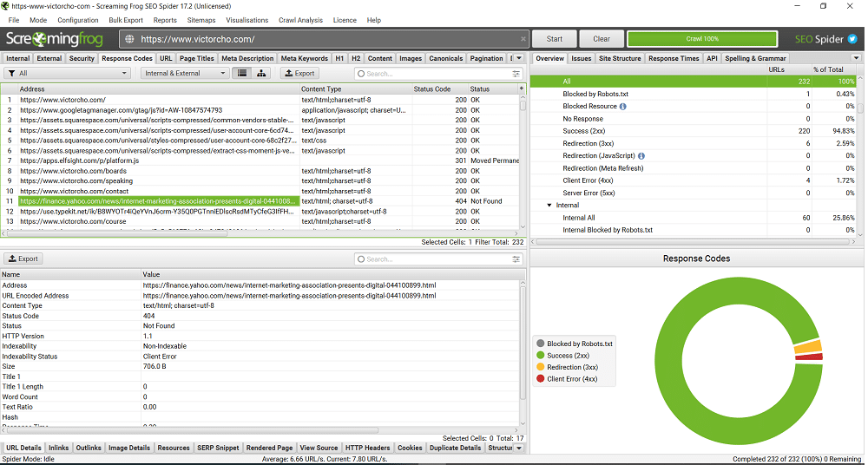This screenshot has height=465, width=868.
Task: Open the Visualisations menu
Action: (x=247, y=20)
